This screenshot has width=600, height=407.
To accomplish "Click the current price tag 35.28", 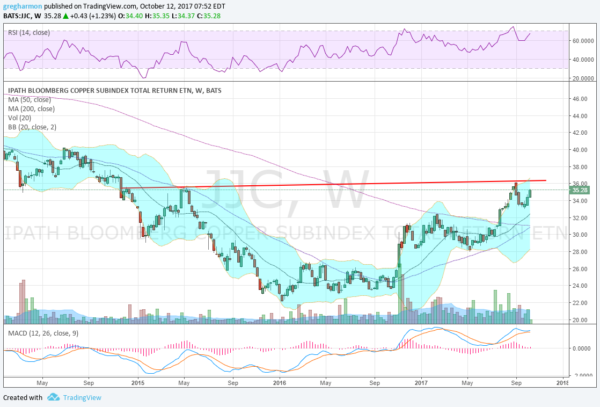I will point(579,190).
